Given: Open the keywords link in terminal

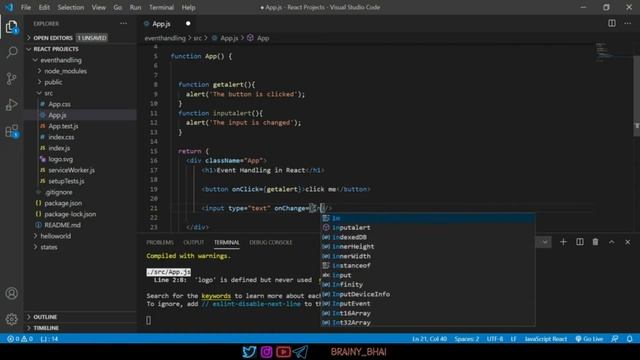Looking at the screenshot, I should click(x=216, y=296).
